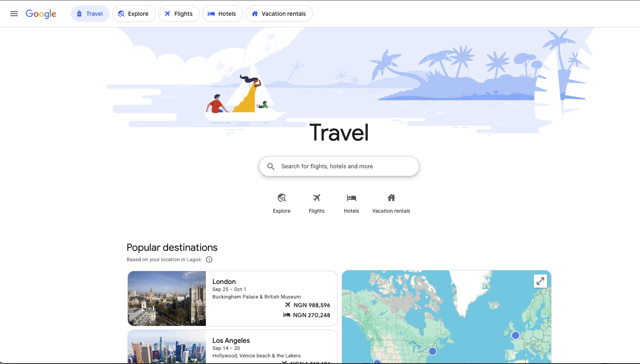640x364 pixels.
Task: Click the Google logo
Action: click(x=41, y=14)
